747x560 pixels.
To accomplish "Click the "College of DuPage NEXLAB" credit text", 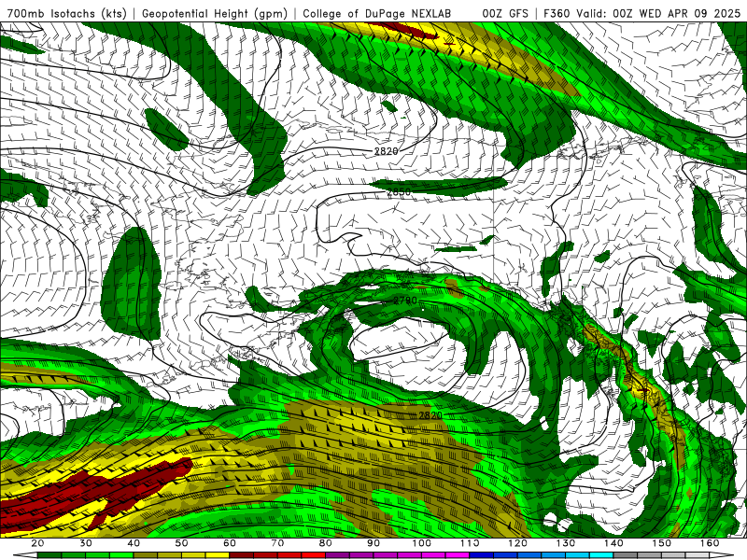I will [376, 13].
